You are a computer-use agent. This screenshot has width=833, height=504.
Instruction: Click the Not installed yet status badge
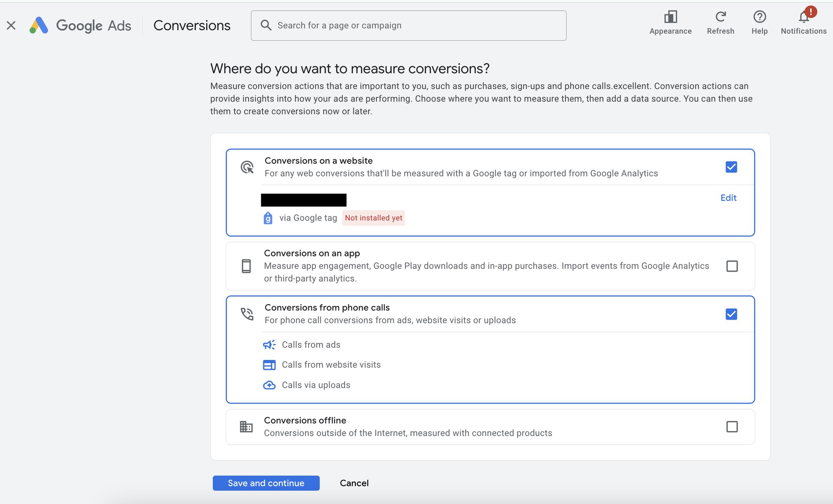[x=373, y=218]
